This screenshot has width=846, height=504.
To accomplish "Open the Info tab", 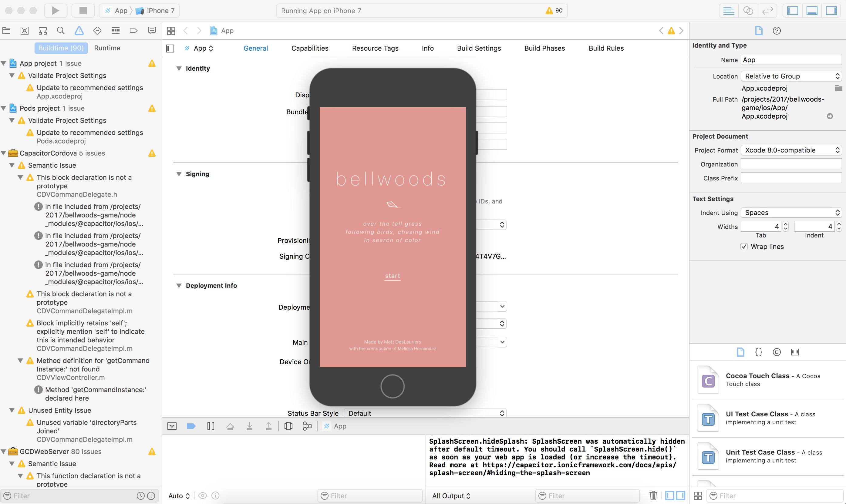I will click(428, 48).
